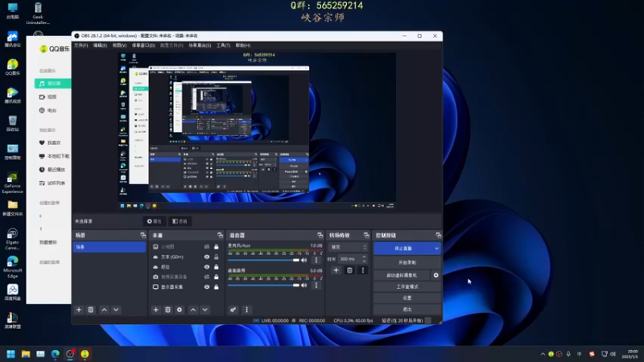Pop out the 场景 dock panel

[x=143, y=235]
